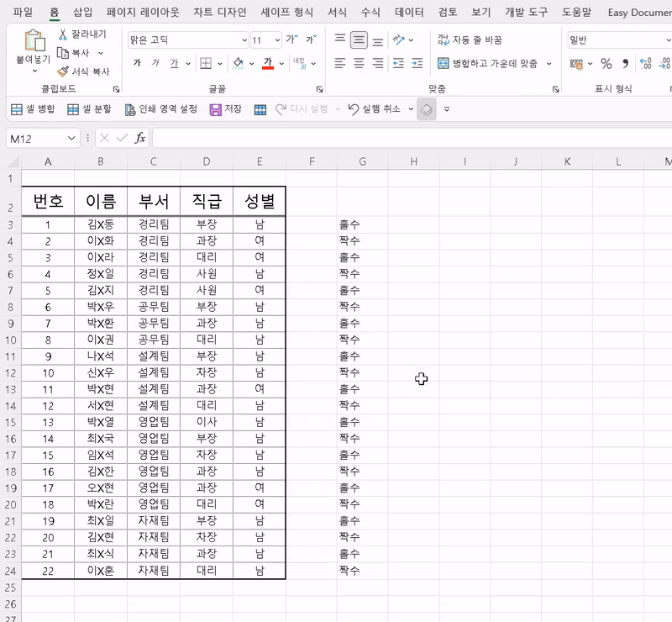Click the 저장 save button
Screen dimensions: 672x622
[226, 109]
